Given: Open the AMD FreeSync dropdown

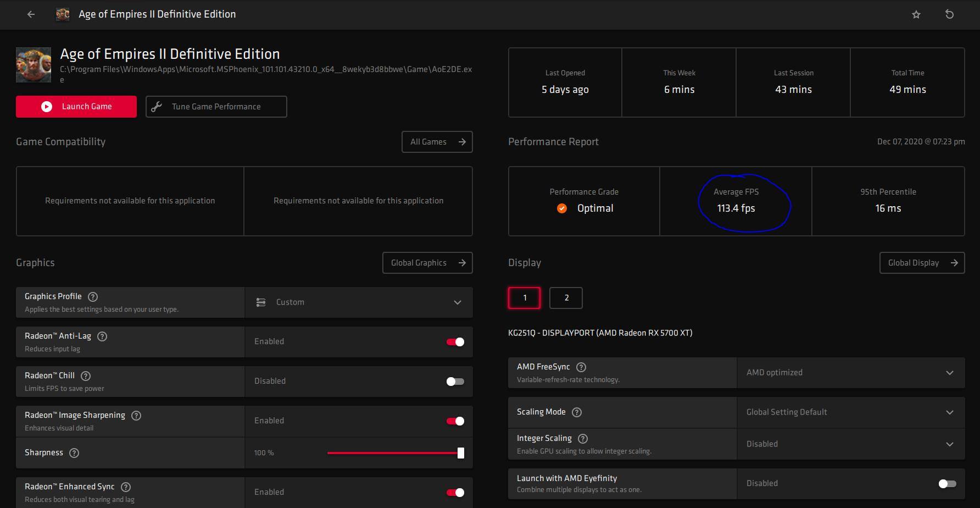Looking at the screenshot, I should pyautogui.click(x=850, y=373).
